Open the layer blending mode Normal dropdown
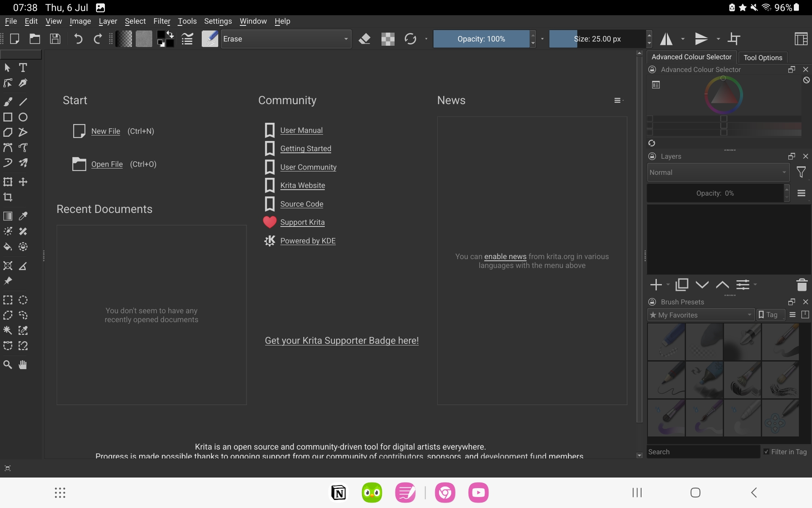This screenshot has width=812, height=508. click(718, 173)
